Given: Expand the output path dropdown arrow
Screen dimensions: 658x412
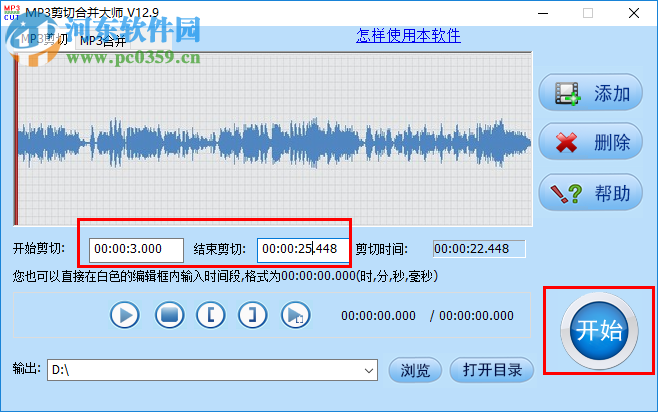Looking at the screenshot, I should [x=369, y=370].
